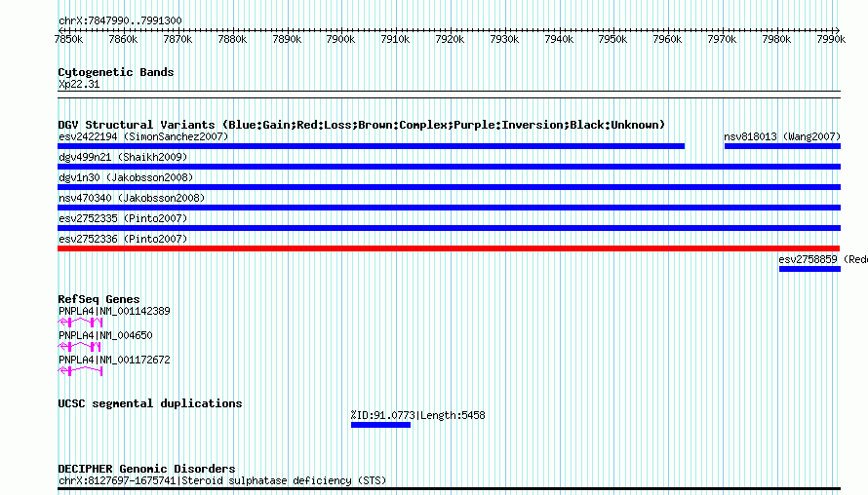
Task: Click the 7880k ruler tick label
Action: (x=232, y=39)
